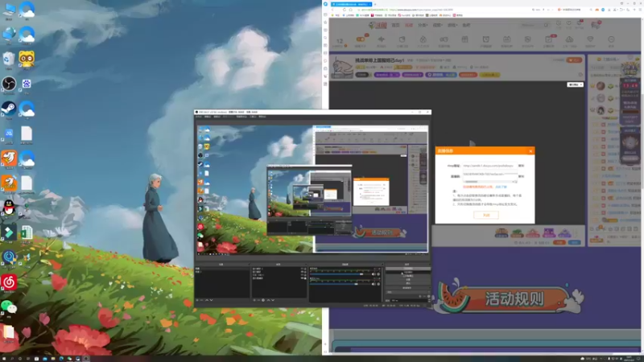Open the last OBS menu bar item
Image resolution: width=644 pixels, height=362 pixels.
pos(262,117)
